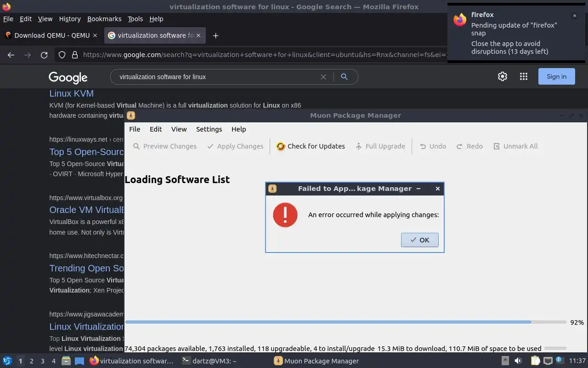This screenshot has width=588, height=368.
Task: Open Muon's Help menu
Action: pos(238,129)
